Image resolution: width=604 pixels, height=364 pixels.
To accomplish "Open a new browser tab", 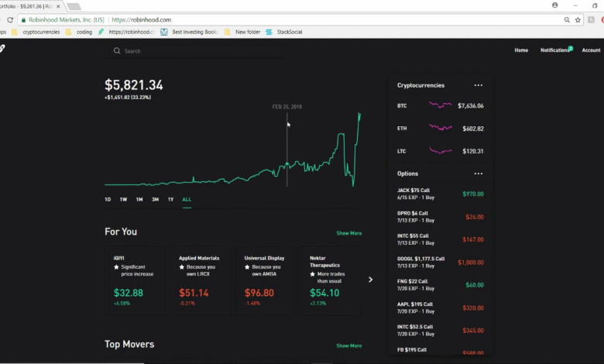I will click(x=74, y=6).
